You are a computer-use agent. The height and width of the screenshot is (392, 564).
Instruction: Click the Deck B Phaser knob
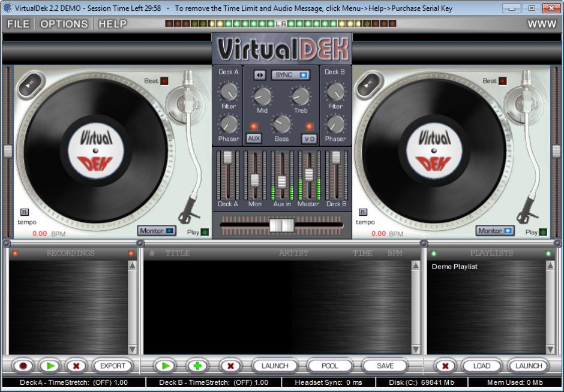(x=335, y=124)
